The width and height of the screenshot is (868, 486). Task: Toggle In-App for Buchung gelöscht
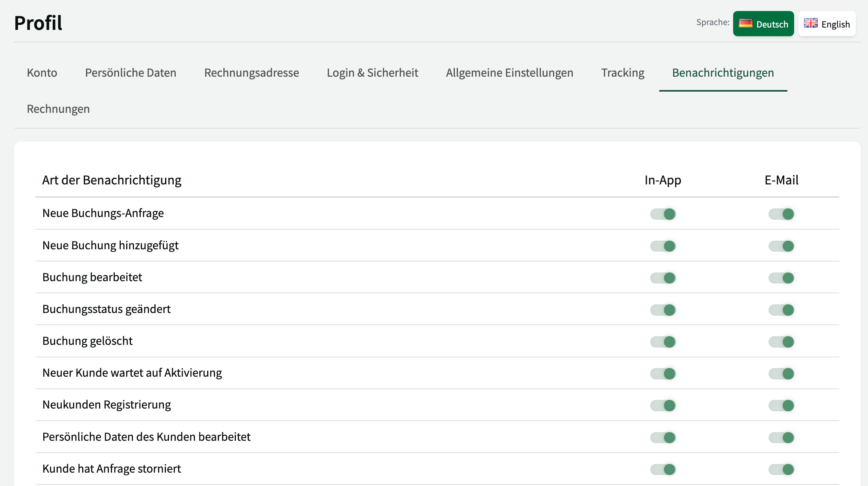(x=663, y=342)
